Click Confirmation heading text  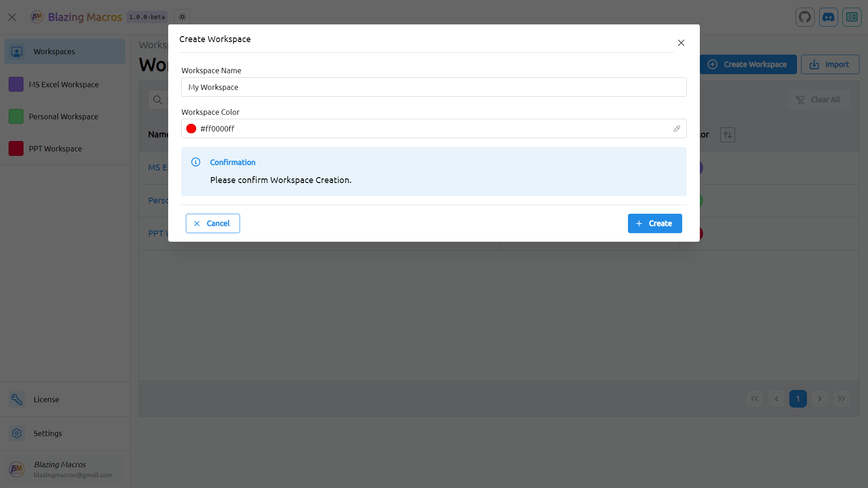(x=232, y=162)
